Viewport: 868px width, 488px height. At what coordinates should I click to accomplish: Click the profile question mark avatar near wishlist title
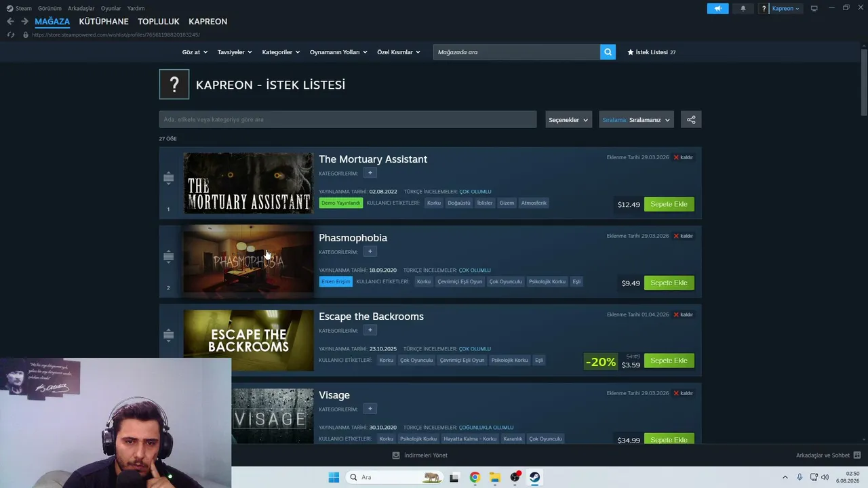click(174, 85)
